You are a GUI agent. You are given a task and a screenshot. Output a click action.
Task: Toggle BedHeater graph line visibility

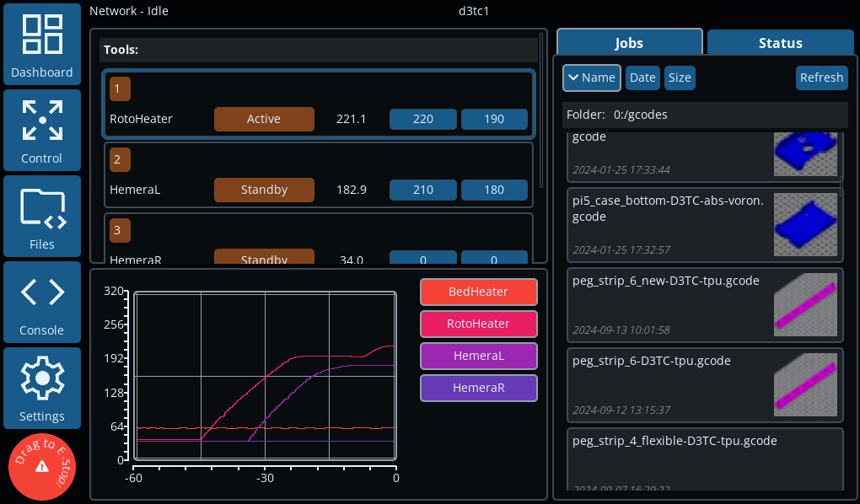click(478, 292)
